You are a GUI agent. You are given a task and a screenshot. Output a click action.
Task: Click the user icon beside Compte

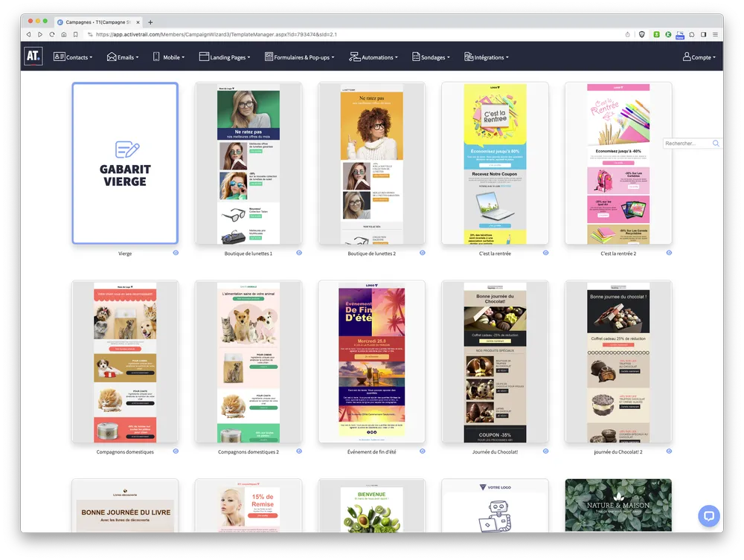pos(685,57)
